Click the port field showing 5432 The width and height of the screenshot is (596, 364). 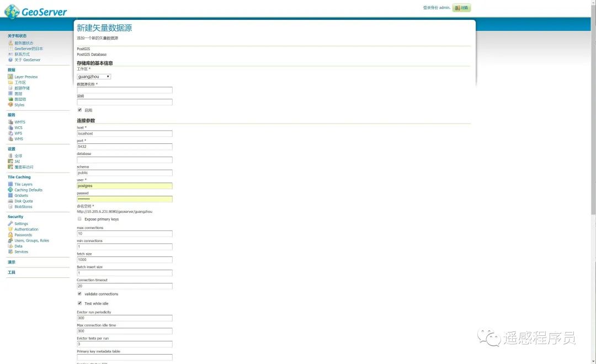coord(125,147)
